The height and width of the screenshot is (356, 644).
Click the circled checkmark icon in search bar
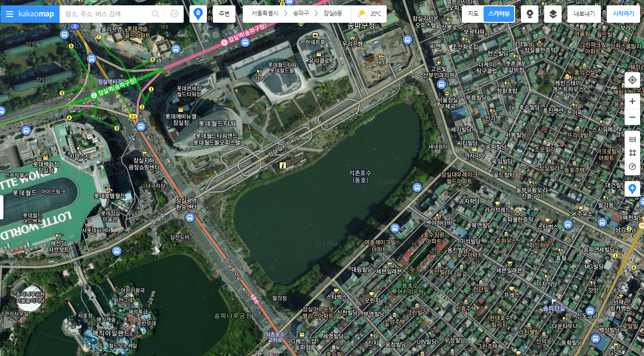174,14
